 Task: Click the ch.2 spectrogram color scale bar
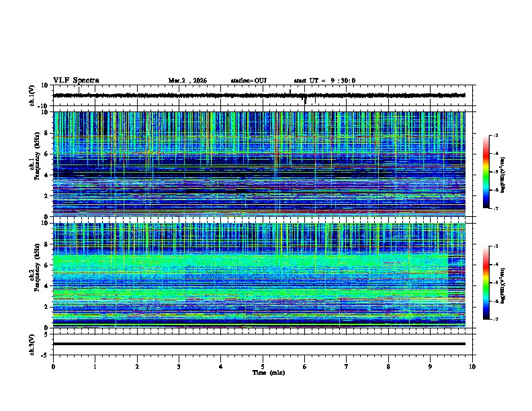click(486, 283)
